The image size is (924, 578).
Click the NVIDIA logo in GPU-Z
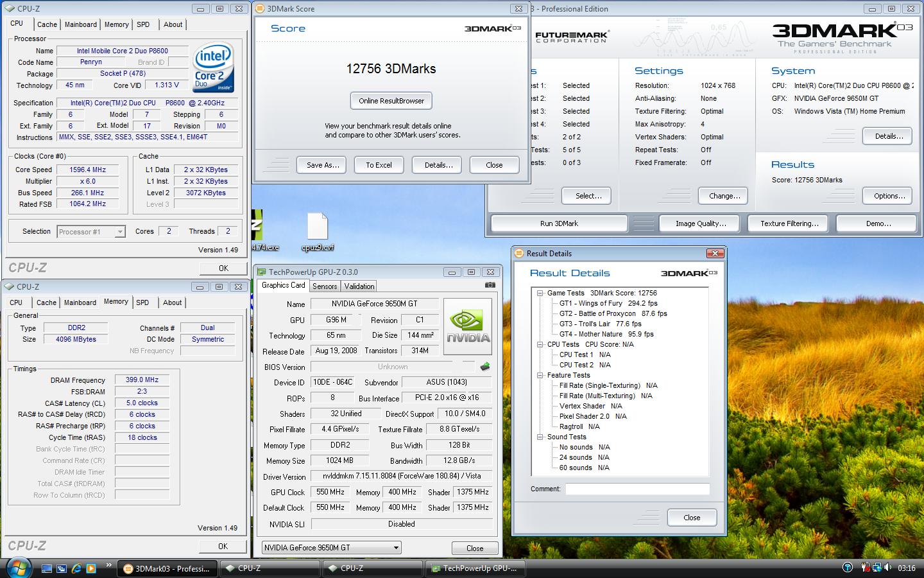468,326
